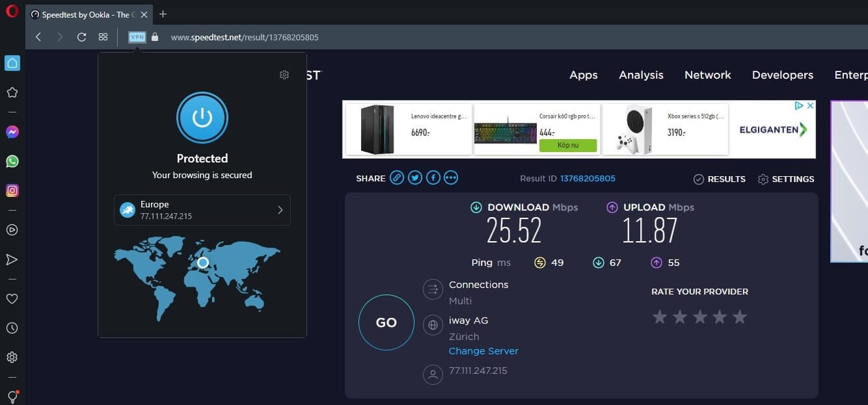Click the Opera logo menu icon
Screen dimensions: 868x405
pyautogui.click(x=12, y=12)
